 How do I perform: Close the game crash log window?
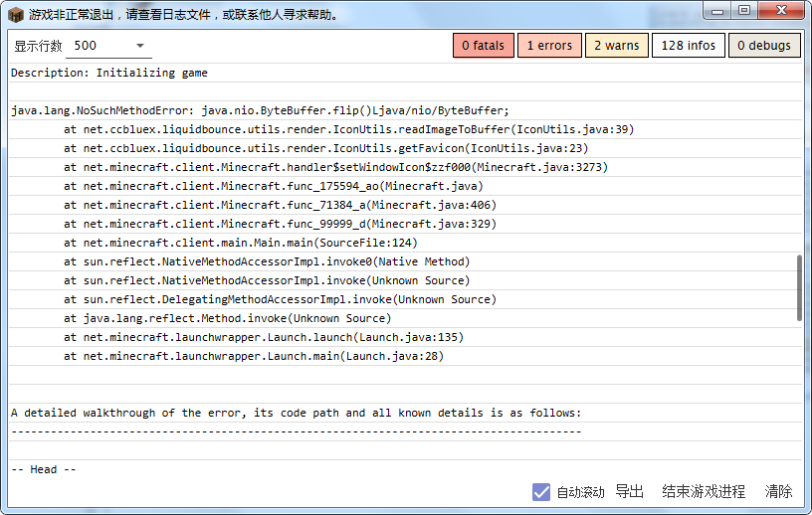[x=780, y=11]
